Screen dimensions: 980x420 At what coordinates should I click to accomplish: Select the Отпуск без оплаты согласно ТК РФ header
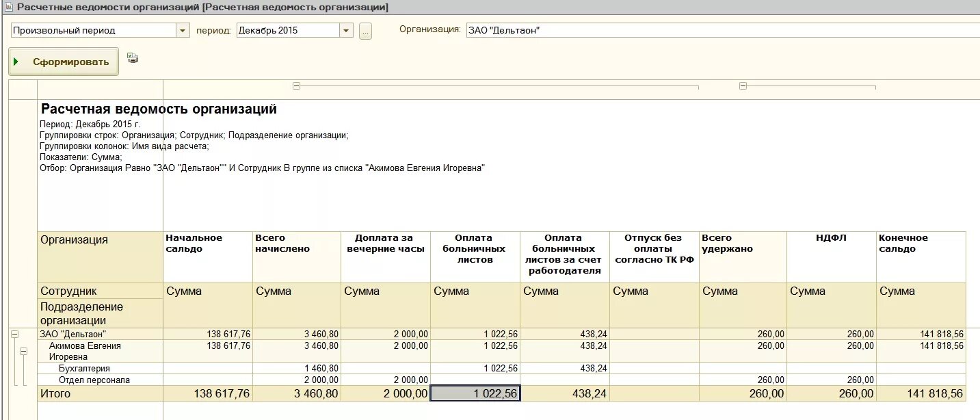click(x=654, y=257)
